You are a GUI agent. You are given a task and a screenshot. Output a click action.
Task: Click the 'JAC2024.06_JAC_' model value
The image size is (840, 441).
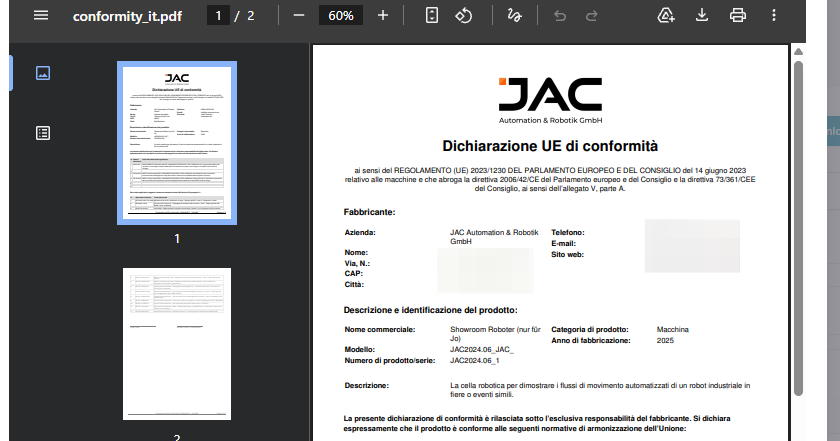(x=482, y=350)
